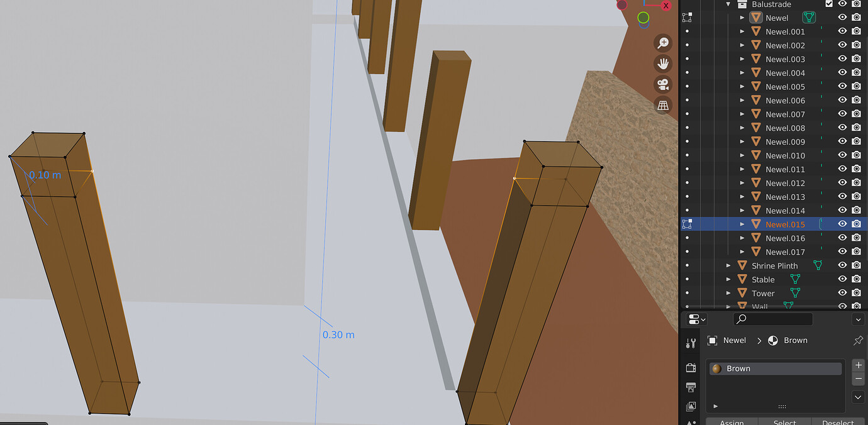Click edit mode icon left of Newel.015
The image size is (868, 425).
tap(687, 224)
